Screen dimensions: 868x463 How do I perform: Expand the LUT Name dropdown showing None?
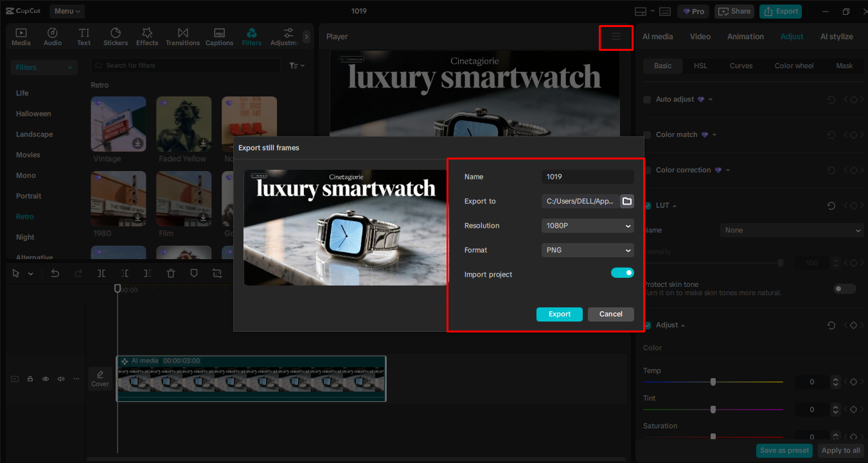pos(792,230)
